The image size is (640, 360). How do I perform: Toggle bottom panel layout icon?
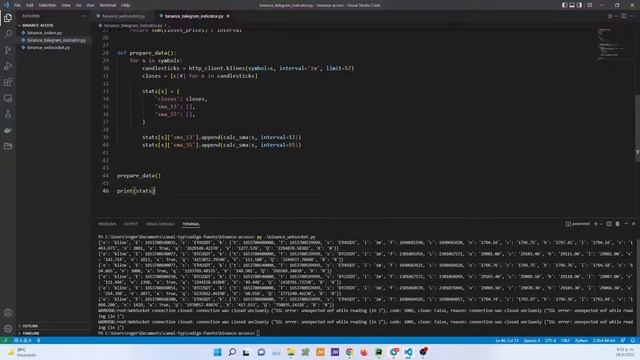pos(572,5)
